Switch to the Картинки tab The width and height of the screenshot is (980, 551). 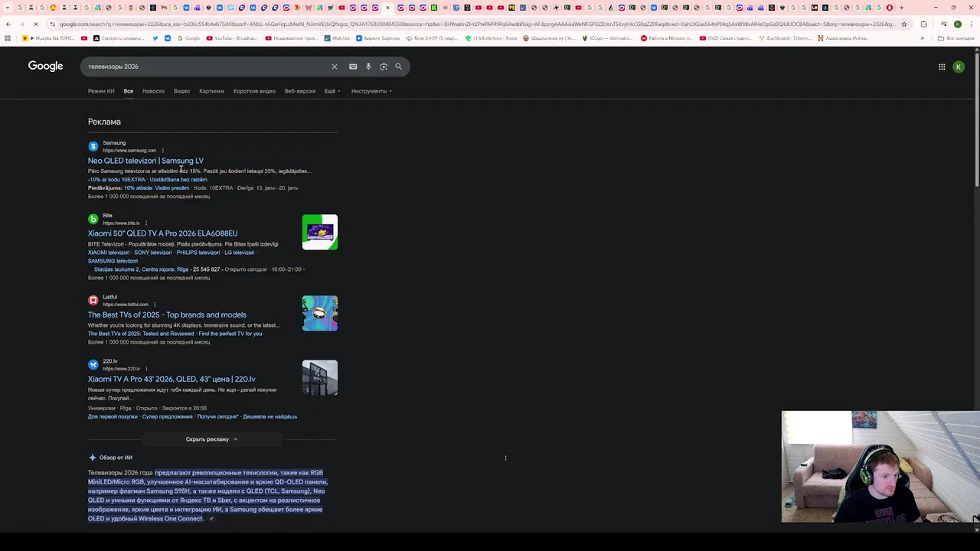211,91
